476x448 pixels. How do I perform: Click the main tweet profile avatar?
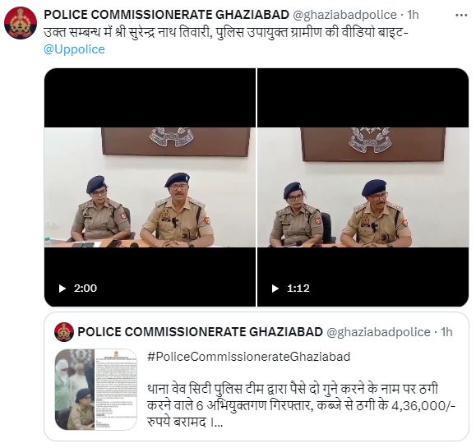click(21, 23)
